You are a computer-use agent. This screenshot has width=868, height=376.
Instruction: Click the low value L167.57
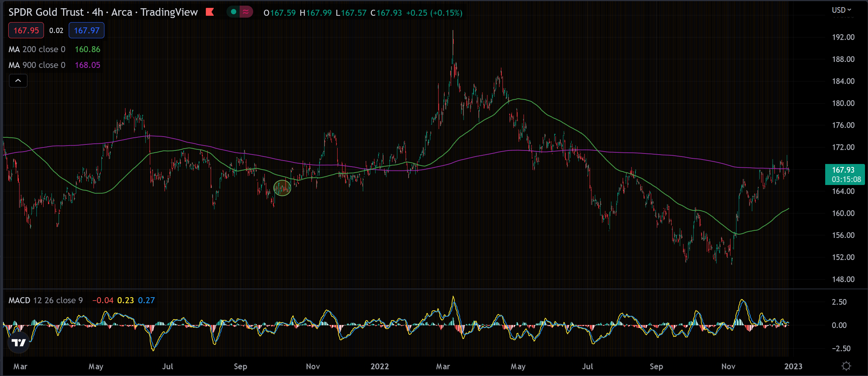click(351, 13)
